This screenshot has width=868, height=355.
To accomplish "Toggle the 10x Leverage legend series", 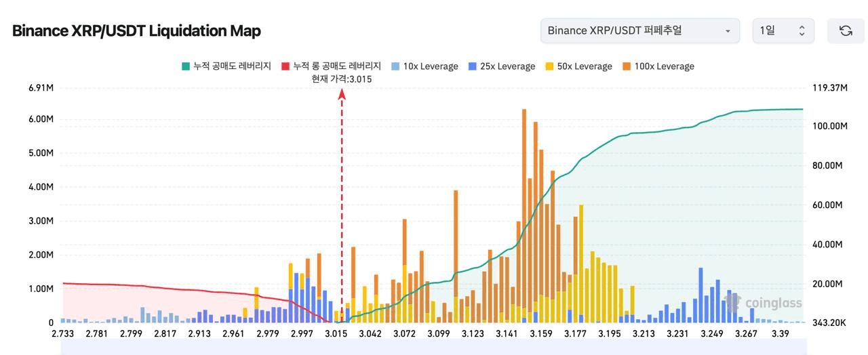I will (425, 66).
